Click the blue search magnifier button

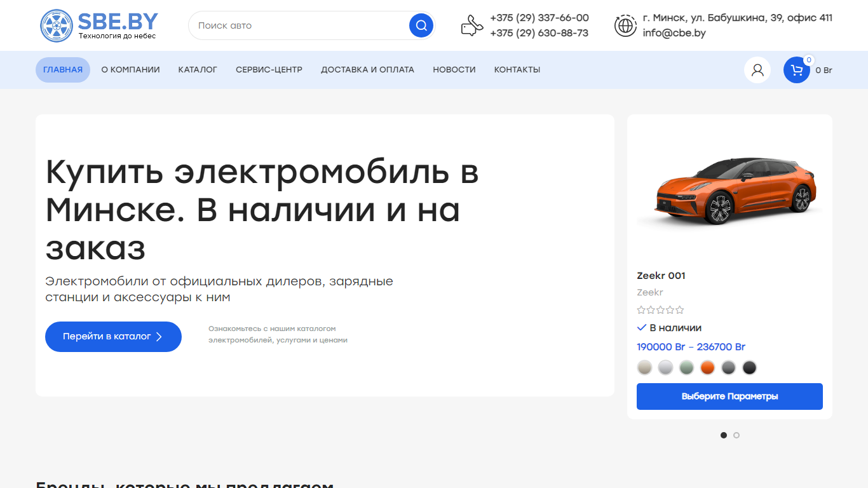click(x=421, y=25)
